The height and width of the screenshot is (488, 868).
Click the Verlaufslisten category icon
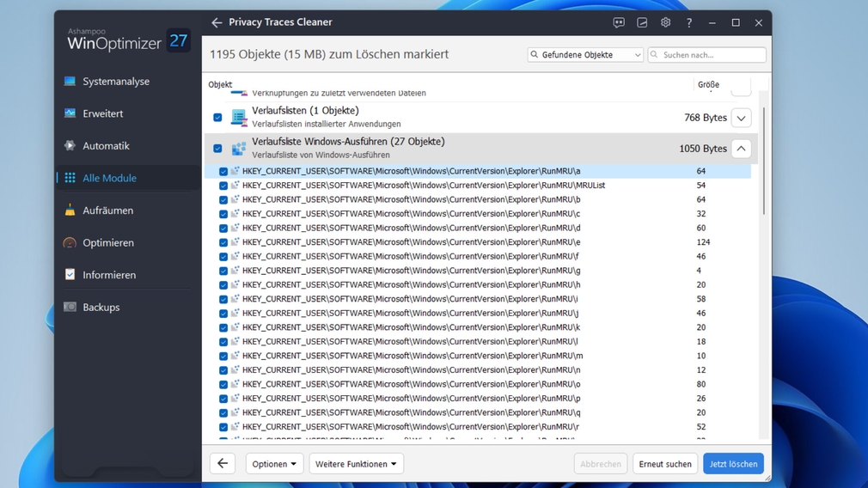(239, 118)
